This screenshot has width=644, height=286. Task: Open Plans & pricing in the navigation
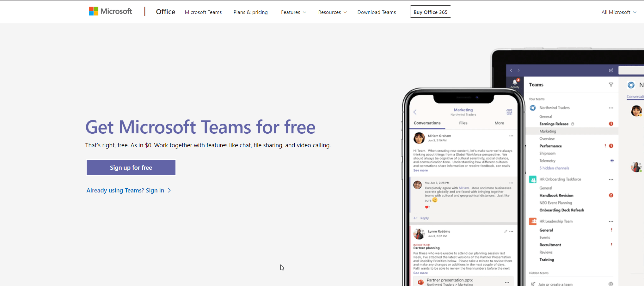pos(250,12)
